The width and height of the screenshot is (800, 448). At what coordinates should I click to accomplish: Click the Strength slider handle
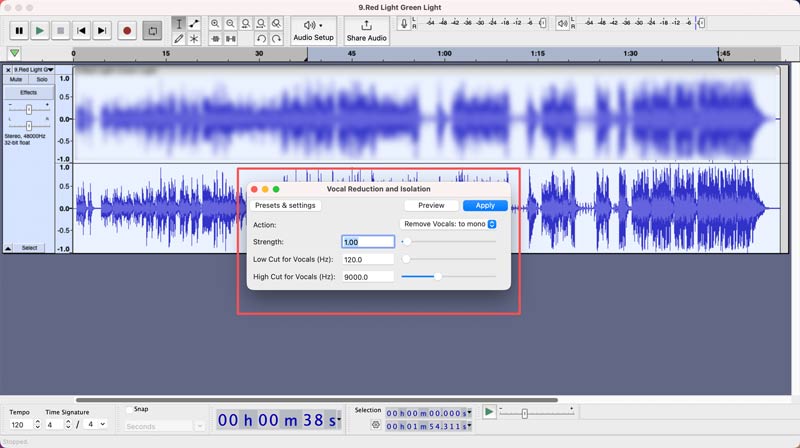click(407, 242)
